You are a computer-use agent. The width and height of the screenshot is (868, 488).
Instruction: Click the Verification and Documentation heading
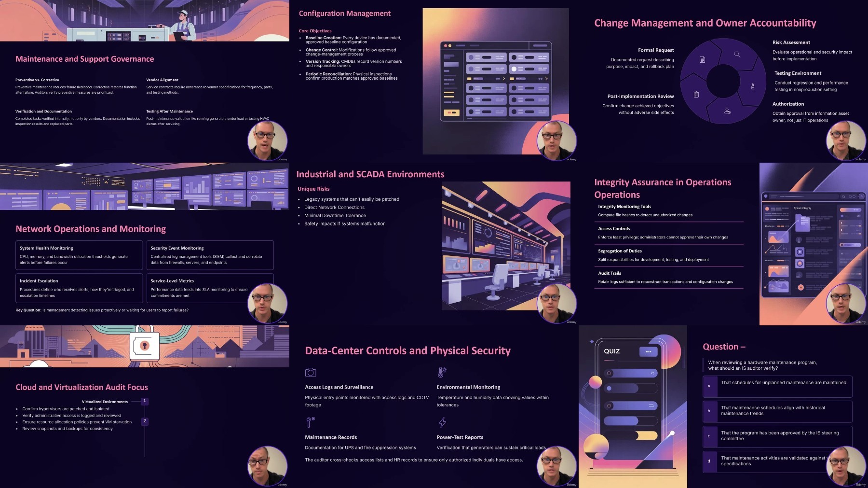(43, 111)
